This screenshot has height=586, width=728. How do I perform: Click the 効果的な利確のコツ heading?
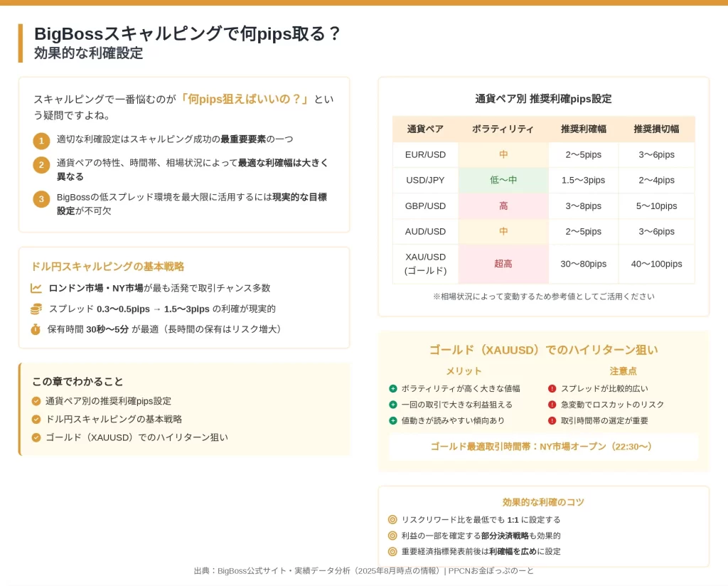(x=543, y=502)
